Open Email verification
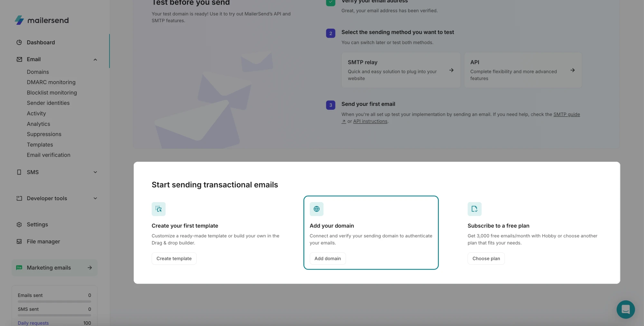Image resolution: width=644 pixels, height=326 pixels. click(x=48, y=155)
